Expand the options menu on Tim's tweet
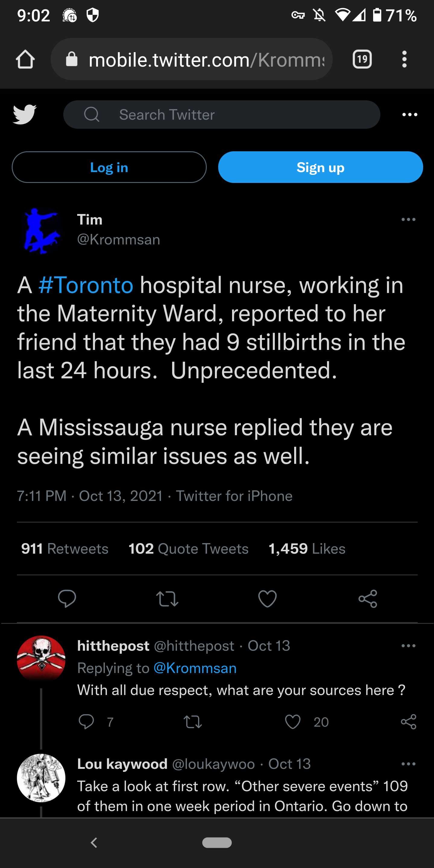Screen dimensions: 434x868 [x=408, y=219]
